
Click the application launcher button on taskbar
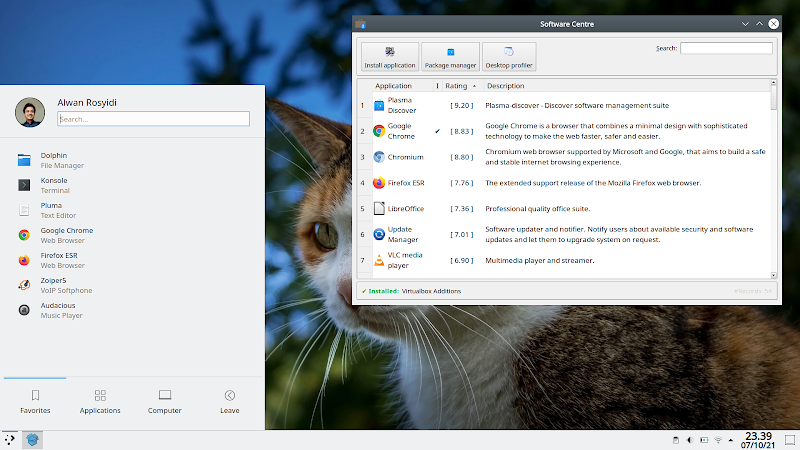point(10,440)
